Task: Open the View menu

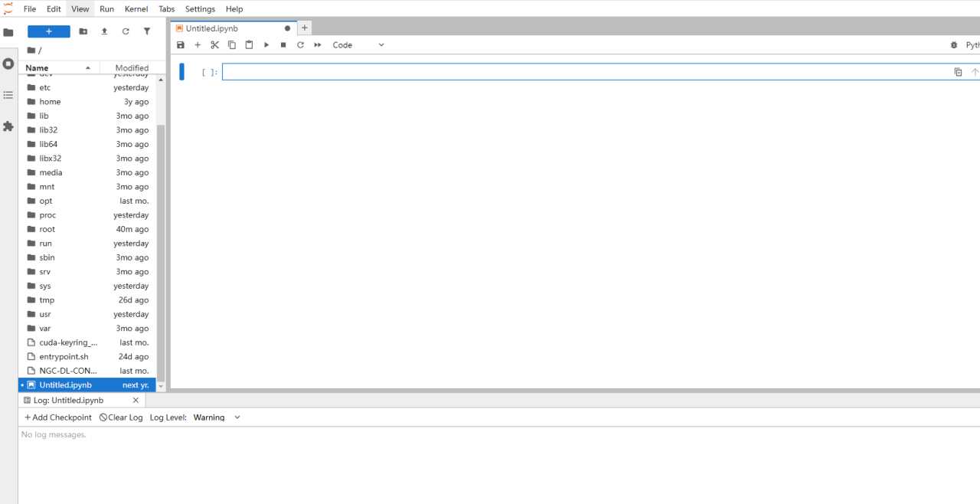Action: click(80, 9)
